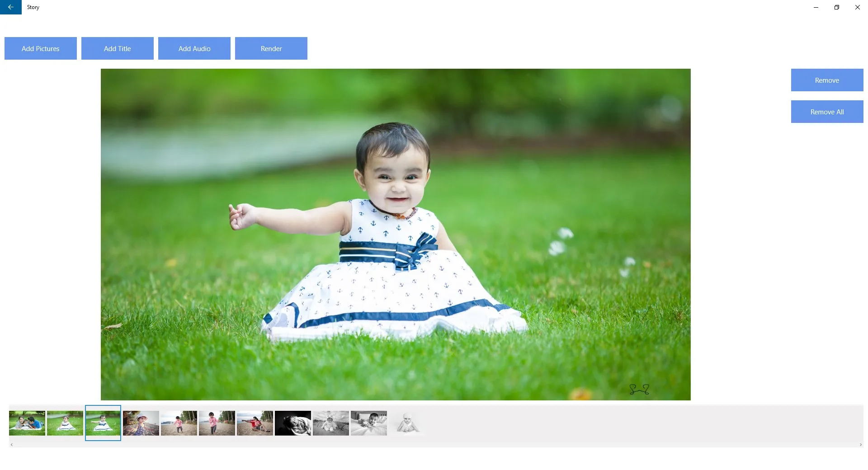Restore down the Story window
Screen dimensions: 868x470
pos(837,7)
